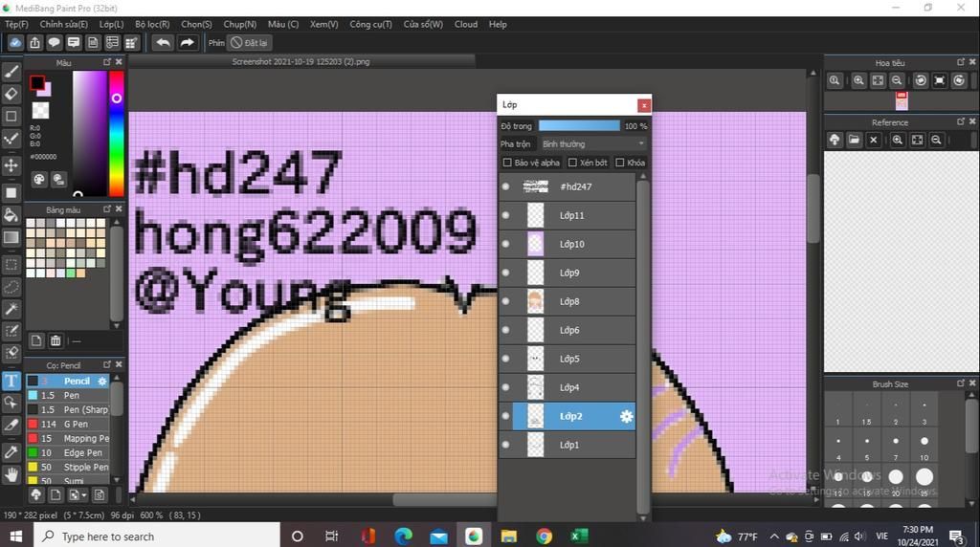Click the green swatch in Bảng màu palette
Viewport: 980px width, 547px height.
coord(71,273)
